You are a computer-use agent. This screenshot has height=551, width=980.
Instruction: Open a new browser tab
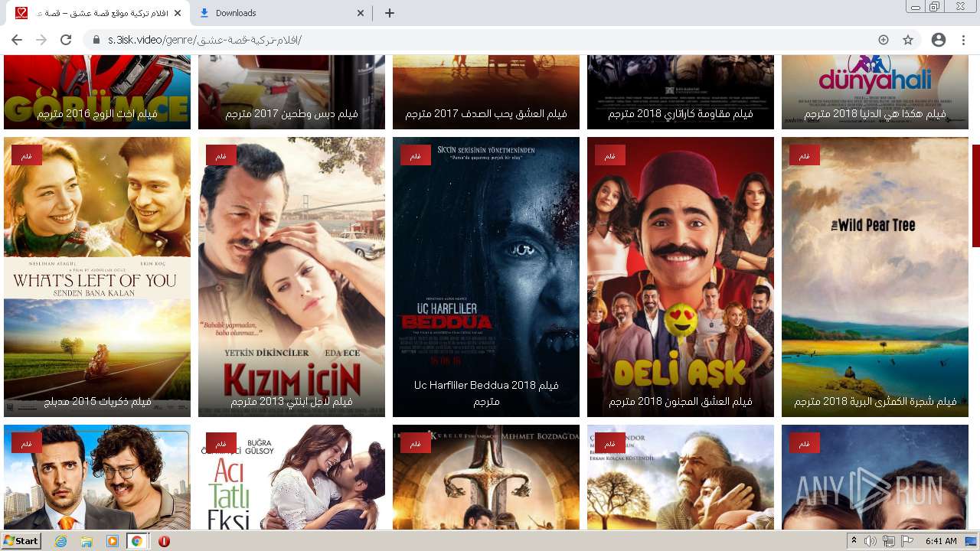[x=389, y=13]
